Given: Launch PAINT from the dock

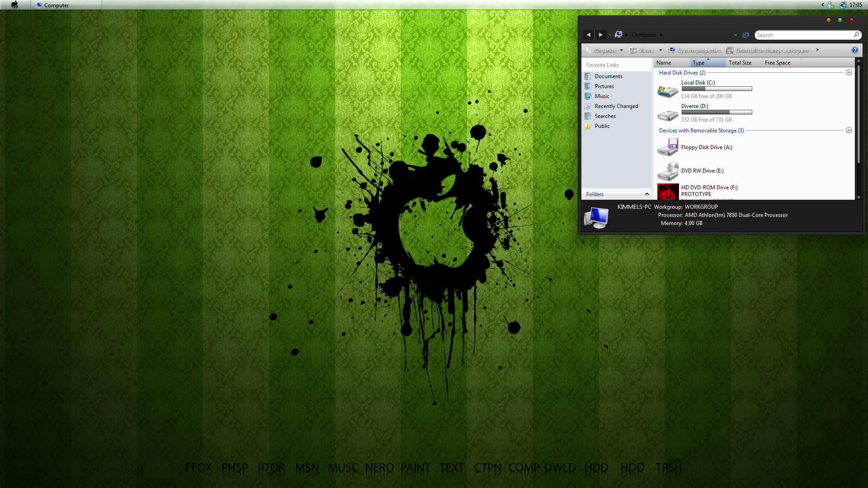Looking at the screenshot, I should tap(415, 468).
